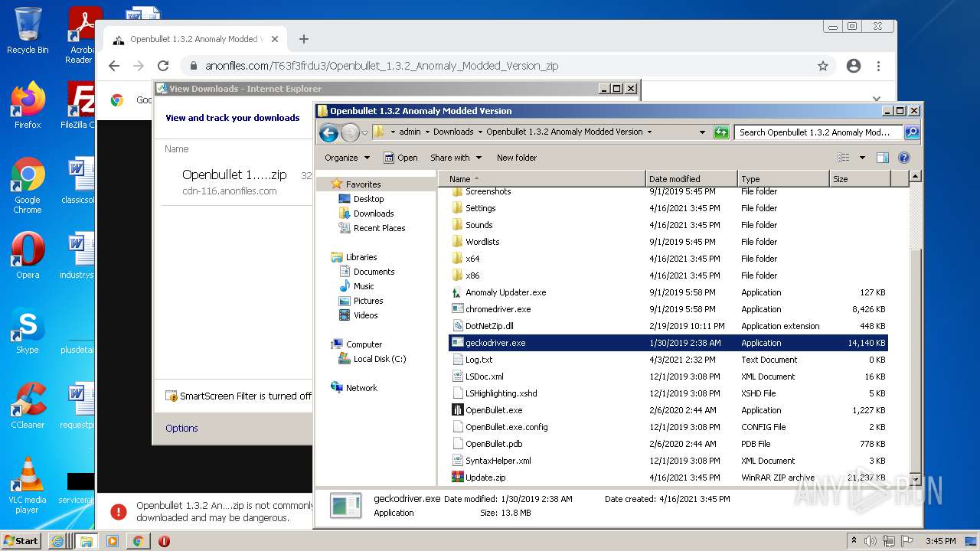Image resolution: width=980 pixels, height=551 pixels.
Task: Launch Firefox from desktop icon
Action: click(28, 105)
